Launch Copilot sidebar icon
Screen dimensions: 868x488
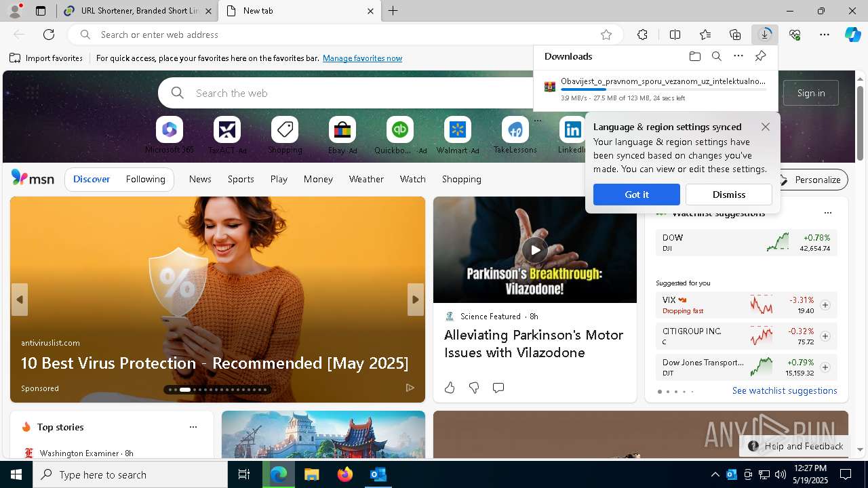click(x=852, y=35)
